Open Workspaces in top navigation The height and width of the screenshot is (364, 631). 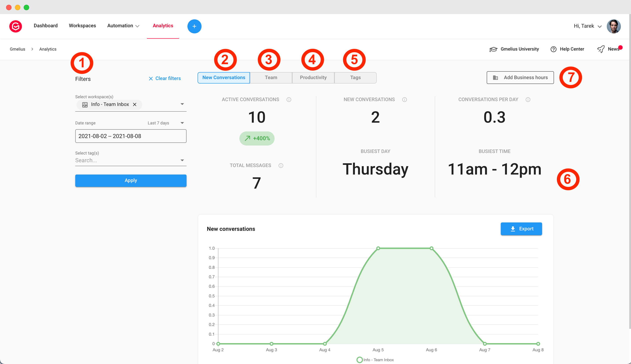pyautogui.click(x=82, y=26)
